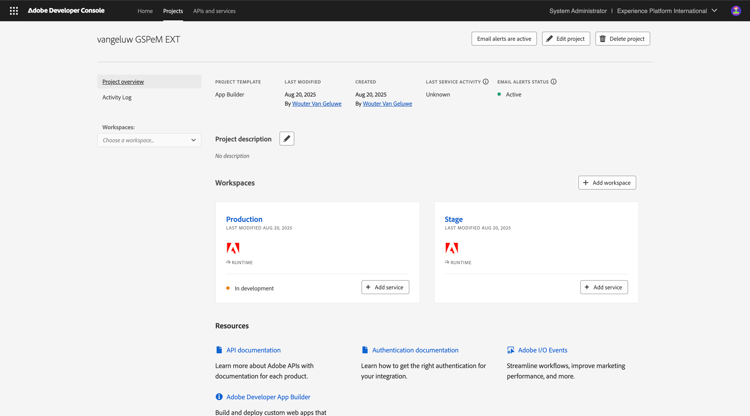Click Add service in the Production workspace

click(x=385, y=287)
